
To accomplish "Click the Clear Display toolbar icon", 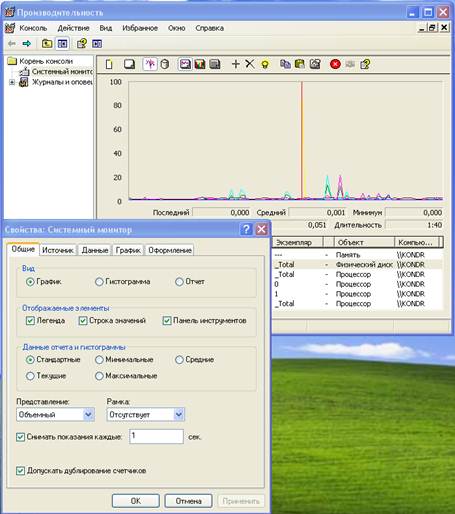I will pyautogui.click(x=129, y=64).
